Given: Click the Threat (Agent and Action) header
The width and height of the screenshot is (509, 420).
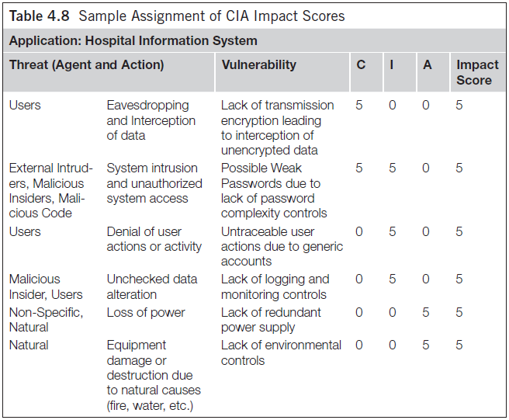Looking at the screenshot, I should coord(86,65).
